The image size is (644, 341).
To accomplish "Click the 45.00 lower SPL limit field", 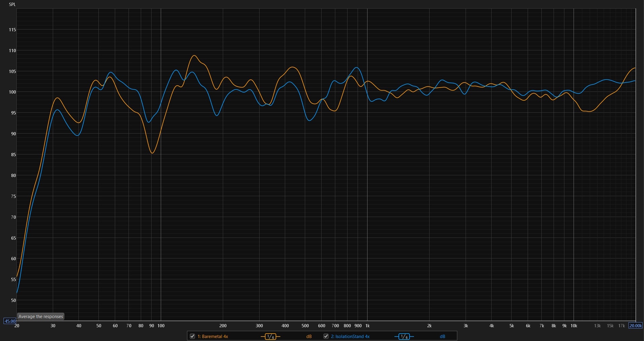I will point(10,321).
